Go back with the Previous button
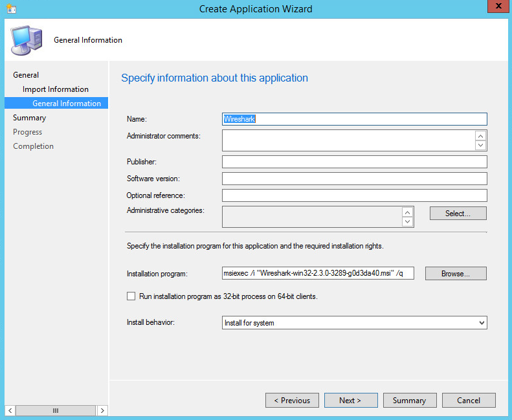 tap(292, 401)
